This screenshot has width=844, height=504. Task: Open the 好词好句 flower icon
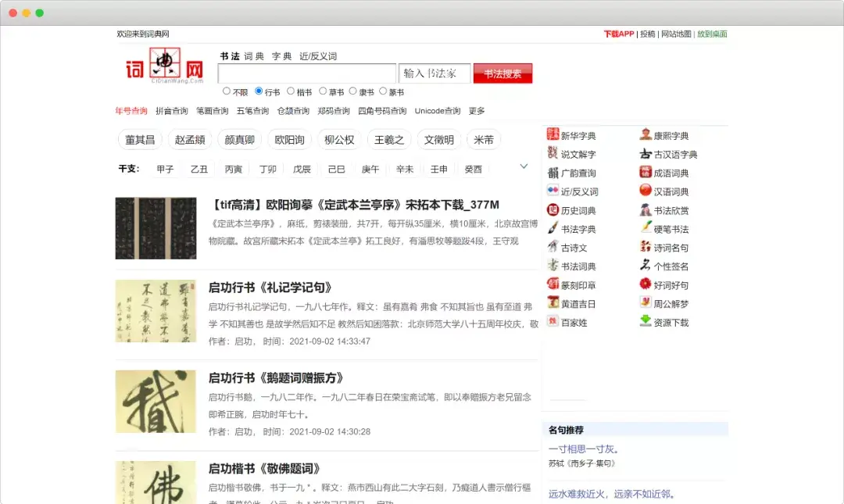coord(646,285)
